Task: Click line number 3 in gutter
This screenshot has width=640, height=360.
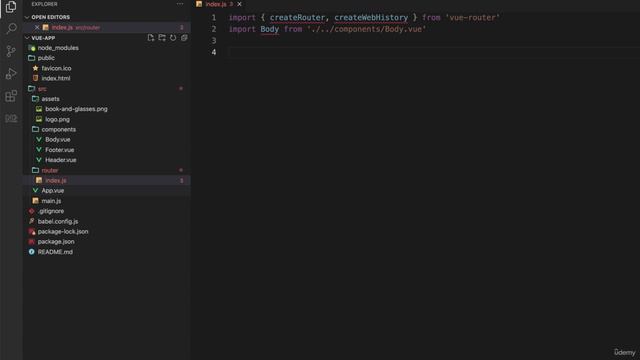Action: (x=213, y=40)
